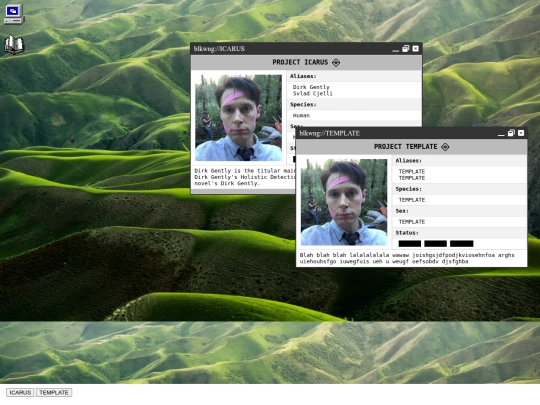Viewport: 540px width, 405px height.
Task: Switch to TEMPLATE in the taskbar
Action: (54, 393)
